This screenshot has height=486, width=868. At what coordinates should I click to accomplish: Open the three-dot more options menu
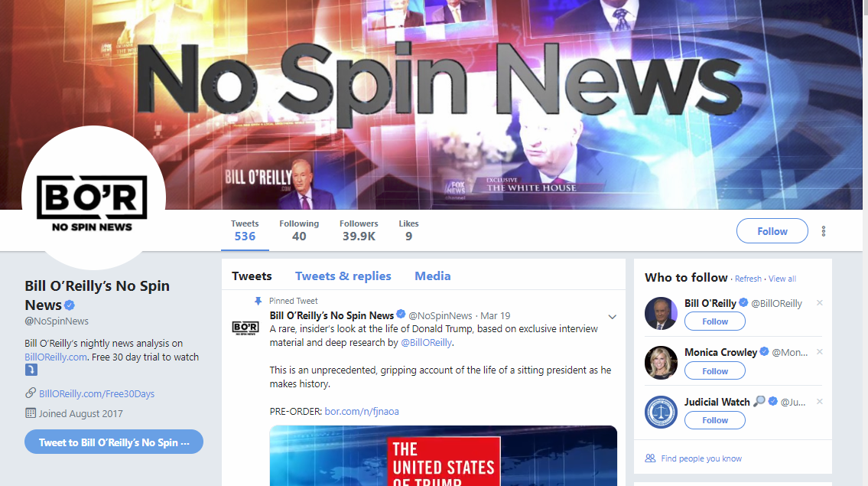823,231
